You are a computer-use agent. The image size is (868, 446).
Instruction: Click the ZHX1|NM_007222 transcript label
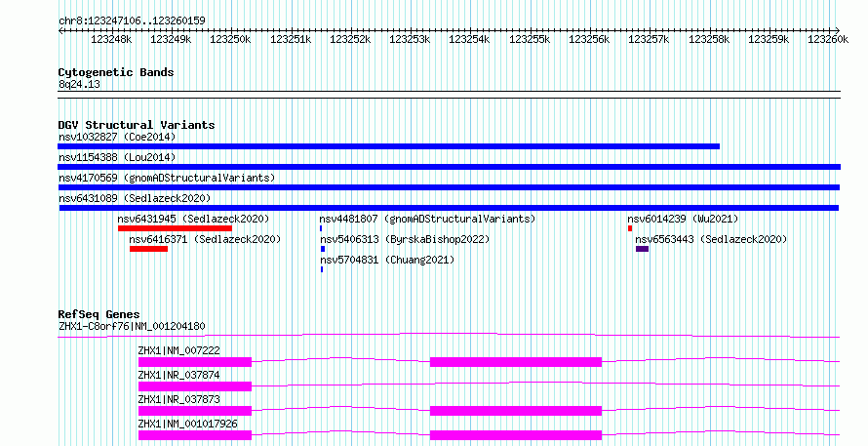pos(178,350)
